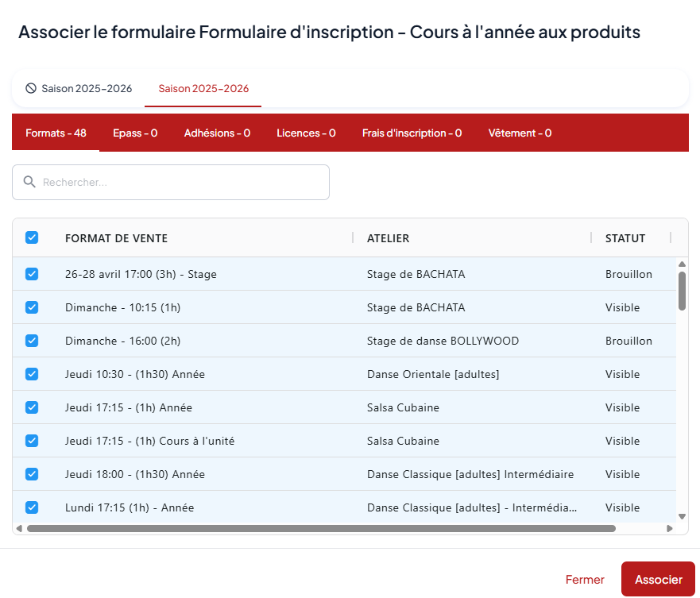This screenshot has height=598, width=700.
Task: Switch to the Epass - 0 tab
Action: point(135,133)
